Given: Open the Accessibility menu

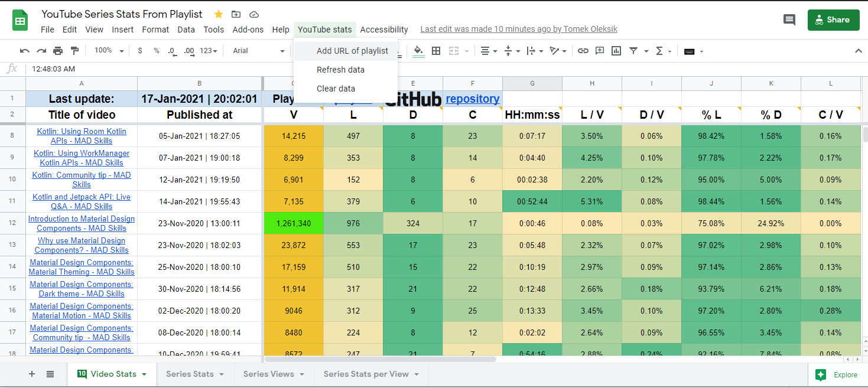Looking at the screenshot, I should [384, 30].
